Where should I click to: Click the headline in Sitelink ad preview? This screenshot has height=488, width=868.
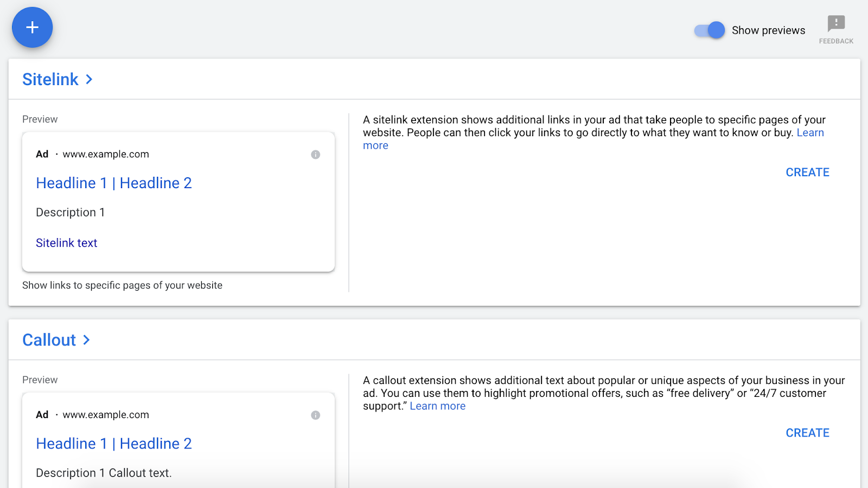click(x=114, y=183)
